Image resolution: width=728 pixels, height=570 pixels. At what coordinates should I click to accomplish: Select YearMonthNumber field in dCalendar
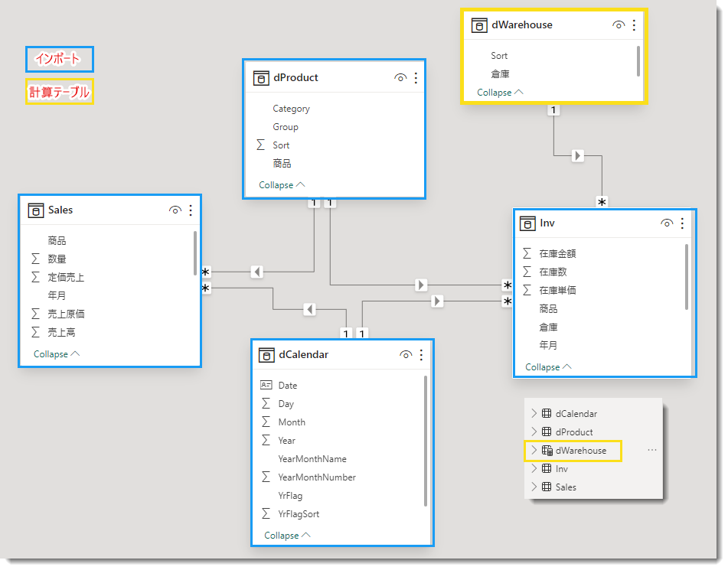317,477
